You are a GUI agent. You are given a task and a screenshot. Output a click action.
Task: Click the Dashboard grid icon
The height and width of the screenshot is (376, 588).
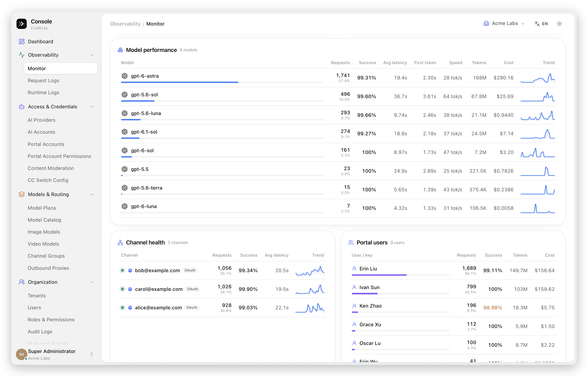[21, 41]
